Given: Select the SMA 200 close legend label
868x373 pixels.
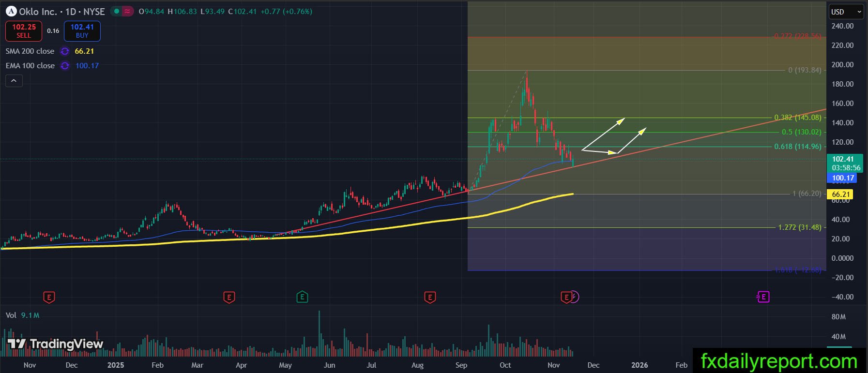Looking at the screenshot, I should point(30,51).
